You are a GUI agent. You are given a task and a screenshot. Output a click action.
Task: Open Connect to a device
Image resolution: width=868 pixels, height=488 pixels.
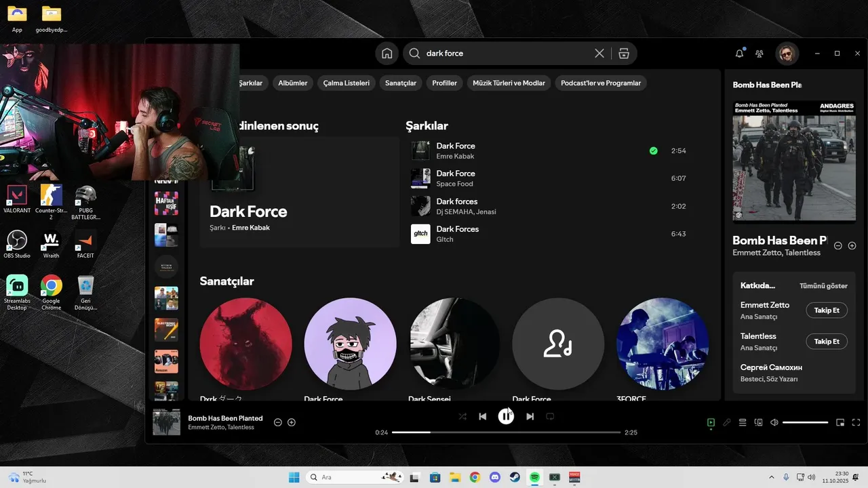pos(759,422)
